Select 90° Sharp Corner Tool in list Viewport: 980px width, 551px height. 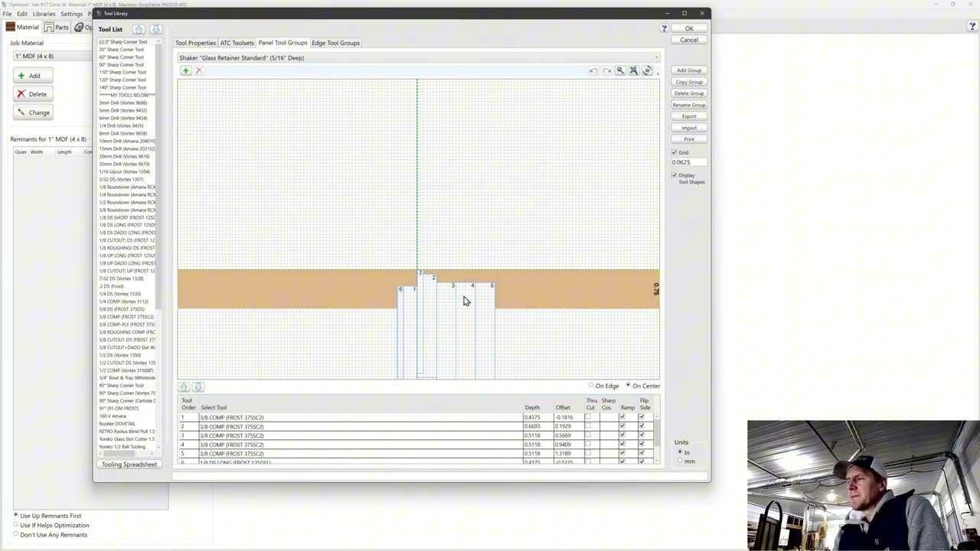(121, 64)
